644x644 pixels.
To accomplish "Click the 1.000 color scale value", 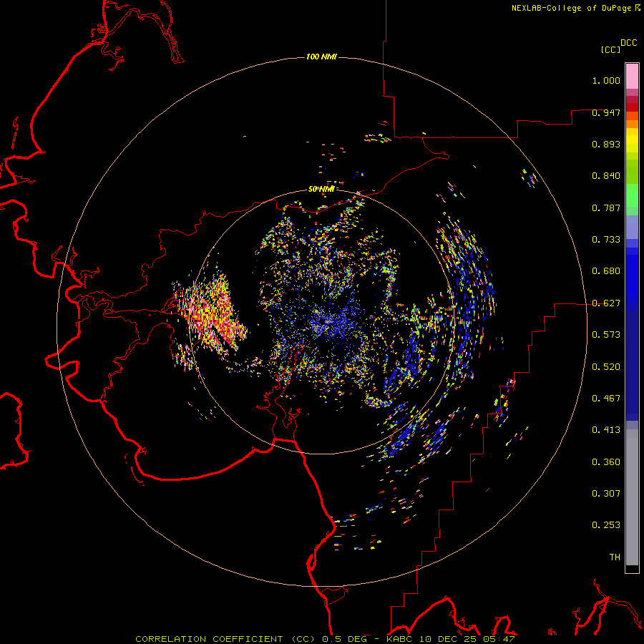I will pos(606,81).
